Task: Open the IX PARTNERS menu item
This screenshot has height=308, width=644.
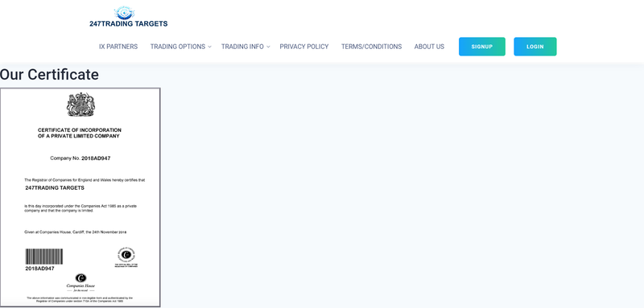Action: click(x=118, y=47)
